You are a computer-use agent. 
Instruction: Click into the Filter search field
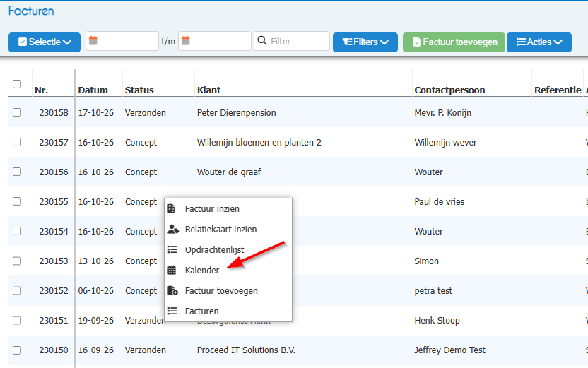point(292,41)
